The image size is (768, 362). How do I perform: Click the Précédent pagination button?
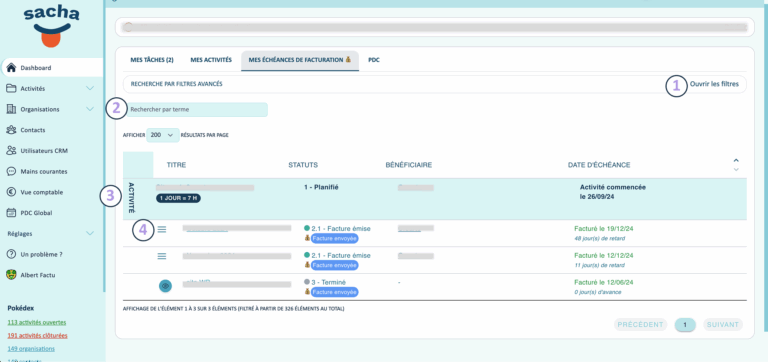coord(640,324)
